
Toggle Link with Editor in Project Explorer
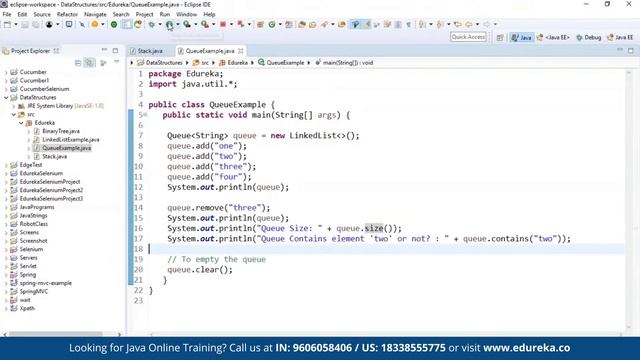(89, 63)
